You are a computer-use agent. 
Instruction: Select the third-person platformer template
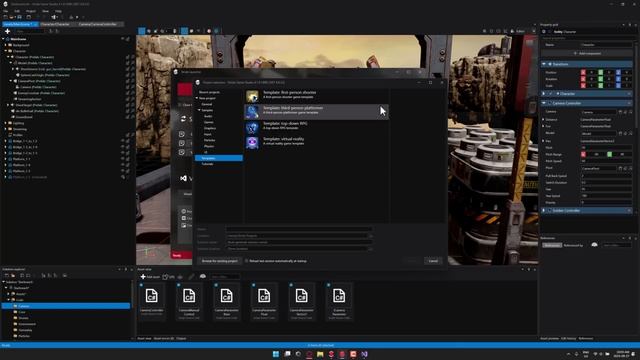(316, 111)
